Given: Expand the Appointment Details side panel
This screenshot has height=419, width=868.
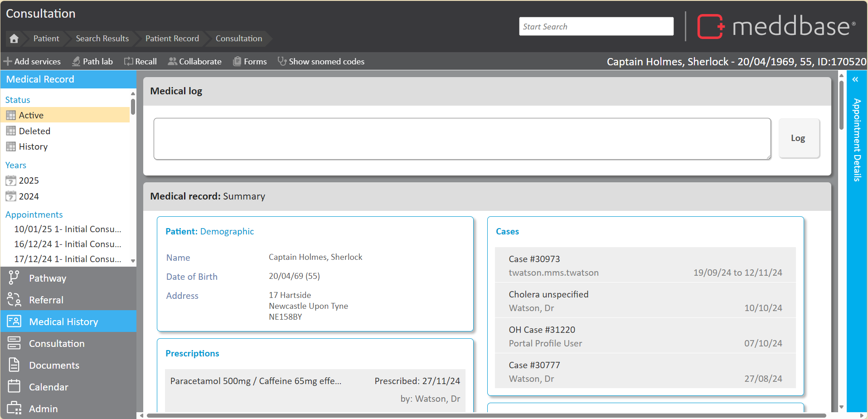Looking at the screenshot, I should pyautogui.click(x=855, y=80).
